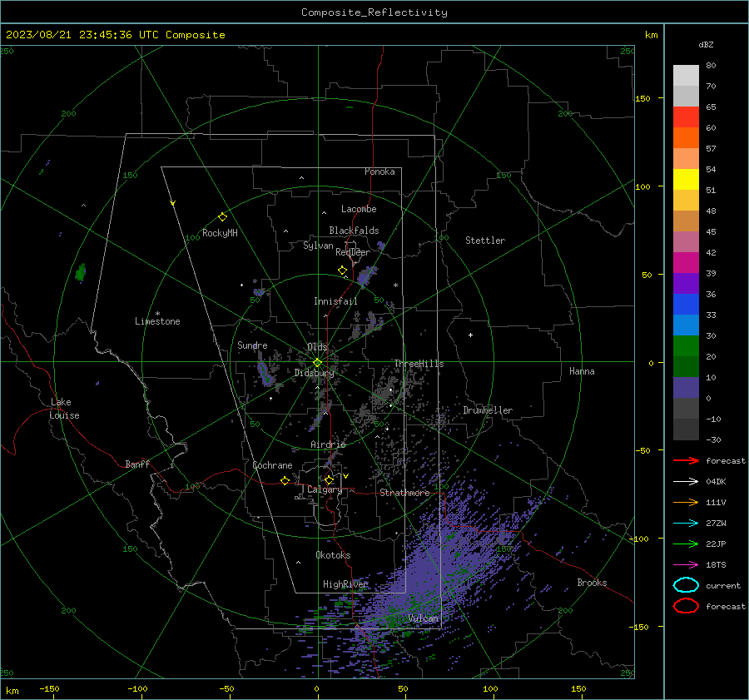This screenshot has height=700, width=749.
Task: Click the green 22JP arrow in legend
Action: 686,544
